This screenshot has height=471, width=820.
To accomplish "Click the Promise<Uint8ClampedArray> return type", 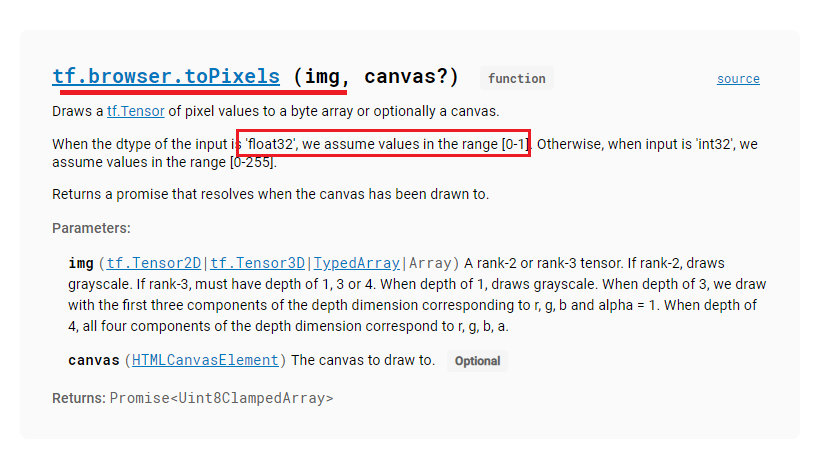I will 221,398.
